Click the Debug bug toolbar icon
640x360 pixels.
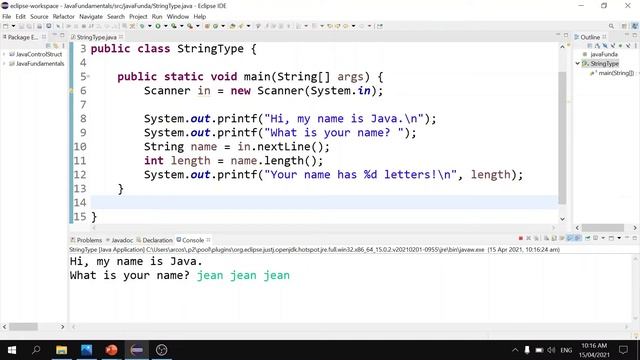coord(142,26)
